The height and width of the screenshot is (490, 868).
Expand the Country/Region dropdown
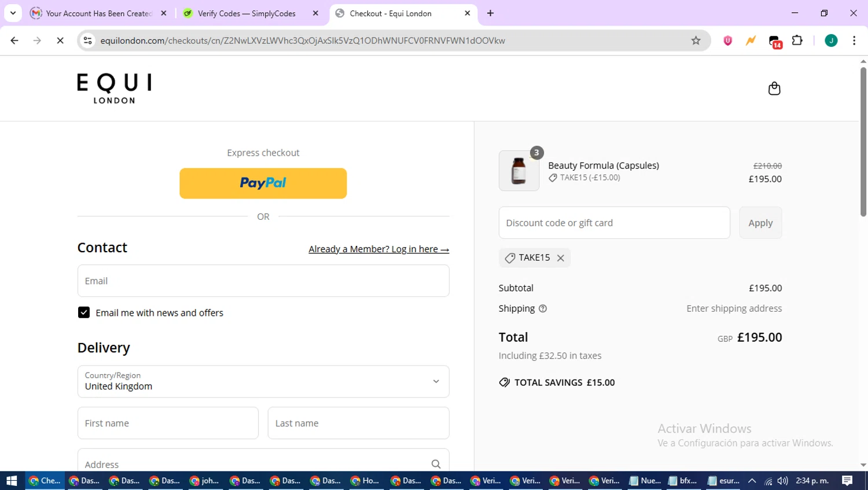tap(263, 381)
